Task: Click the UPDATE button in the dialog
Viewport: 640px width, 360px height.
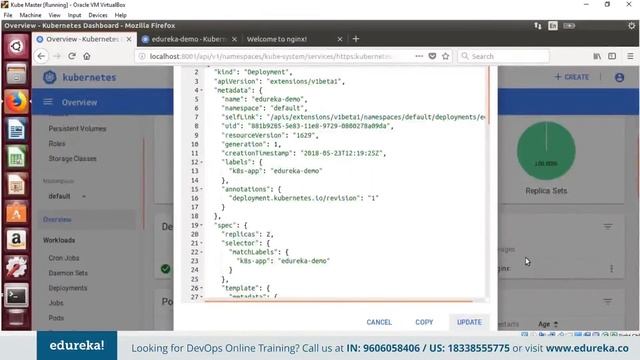Action: click(469, 322)
